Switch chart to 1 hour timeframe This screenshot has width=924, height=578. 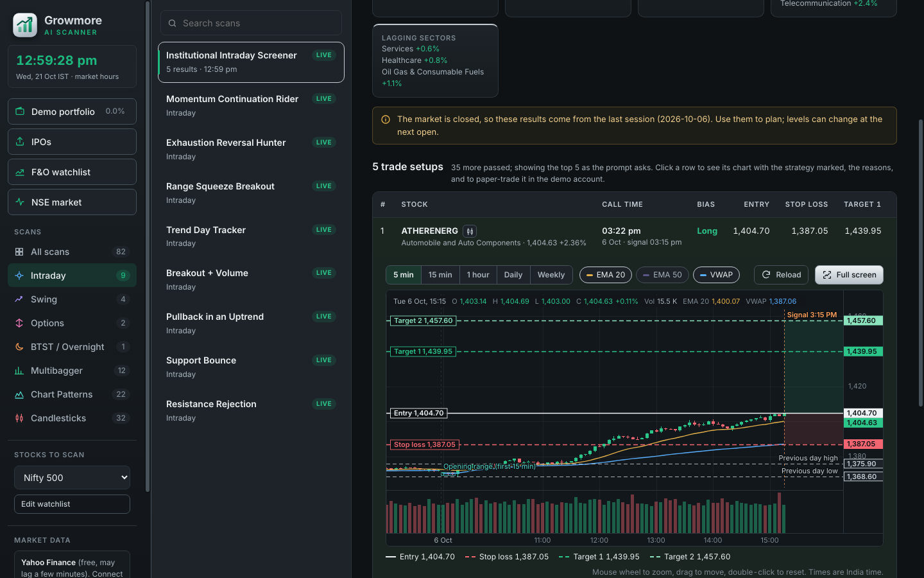point(478,275)
